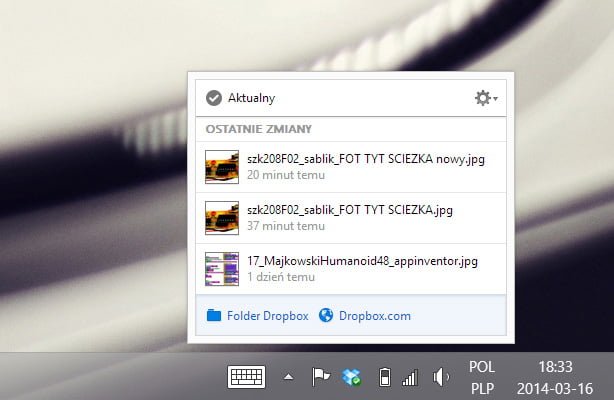Open the Folder Dropbox link
The image size is (614, 400).
(x=267, y=316)
